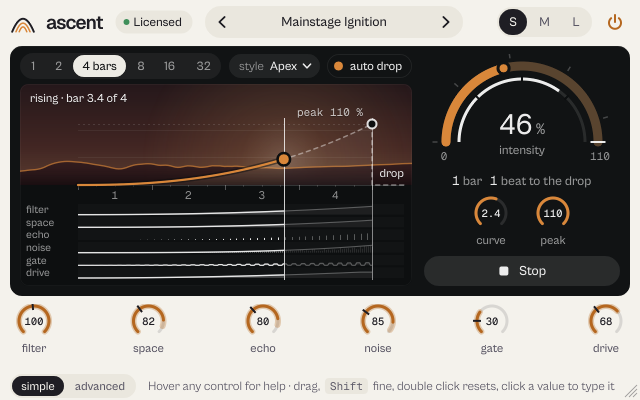Choose the 8 bars length
640x400 pixels.
tap(141, 66)
